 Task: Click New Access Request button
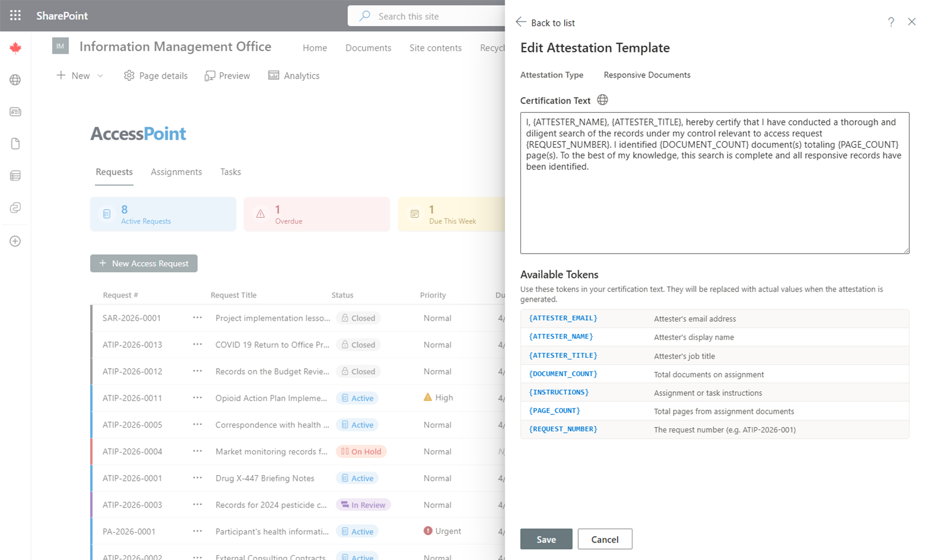tap(143, 264)
